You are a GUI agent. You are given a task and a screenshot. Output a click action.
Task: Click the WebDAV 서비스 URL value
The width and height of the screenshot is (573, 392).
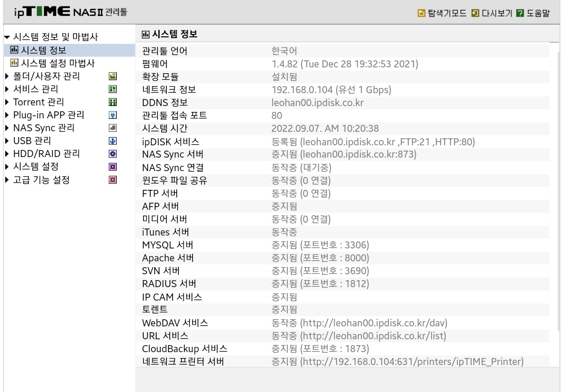(x=359, y=323)
